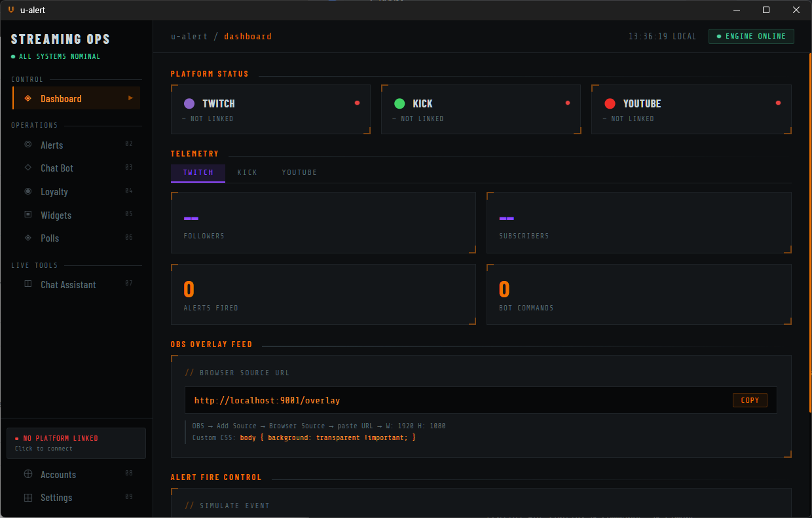Switch to the TWITCH telemetry tab
Image resolution: width=812 pixels, height=518 pixels.
click(198, 173)
